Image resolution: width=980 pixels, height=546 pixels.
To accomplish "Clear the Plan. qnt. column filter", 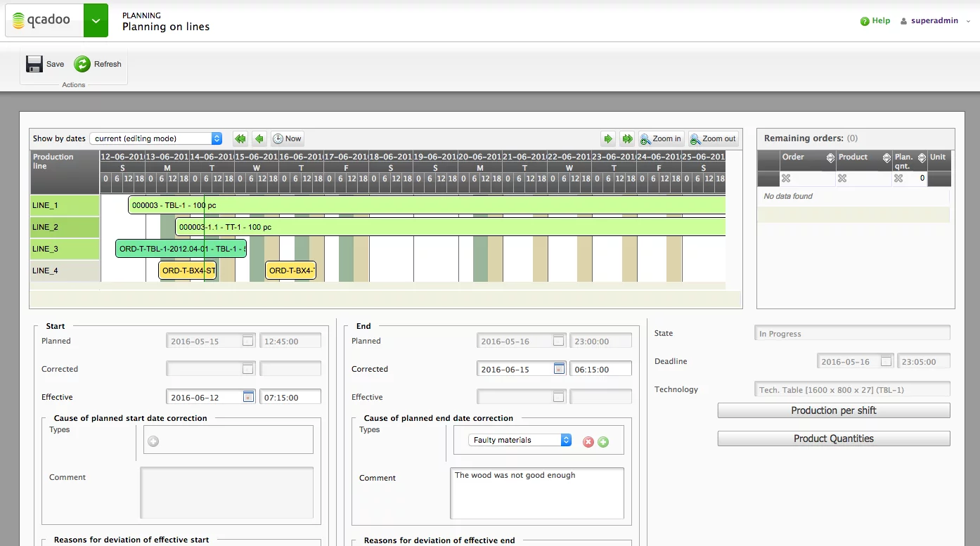I will 898,178.
